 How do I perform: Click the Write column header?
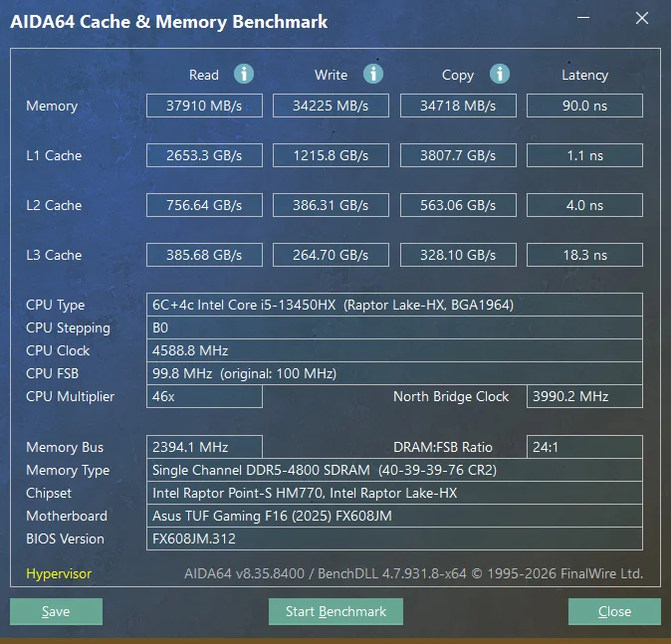331,75
